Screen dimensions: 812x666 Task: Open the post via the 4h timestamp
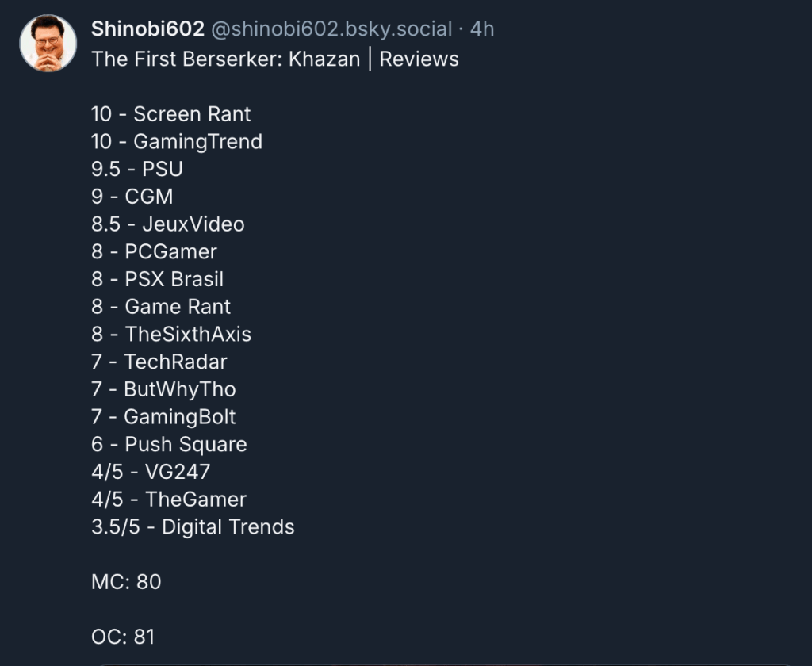[482, 29]
